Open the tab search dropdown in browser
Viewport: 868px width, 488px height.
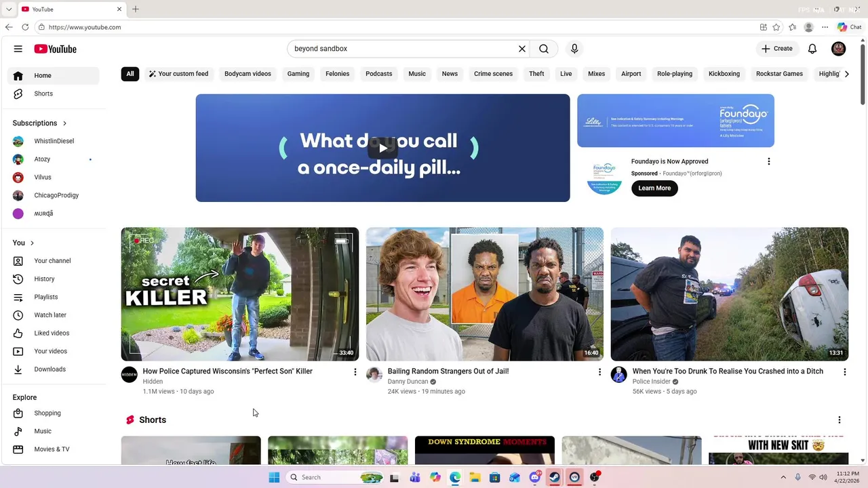9,9
